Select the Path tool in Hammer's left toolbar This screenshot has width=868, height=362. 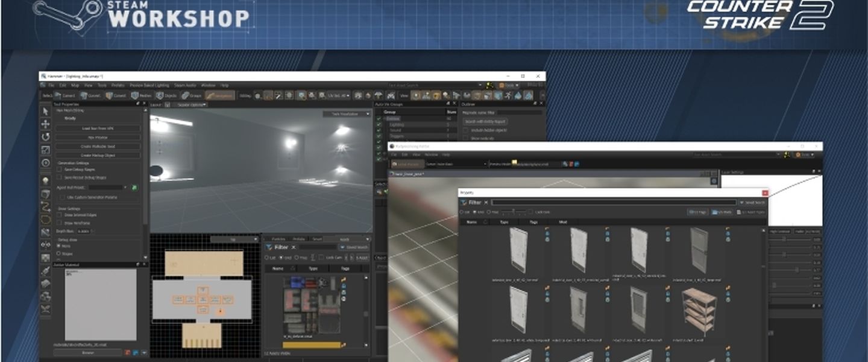click(46, 207)
